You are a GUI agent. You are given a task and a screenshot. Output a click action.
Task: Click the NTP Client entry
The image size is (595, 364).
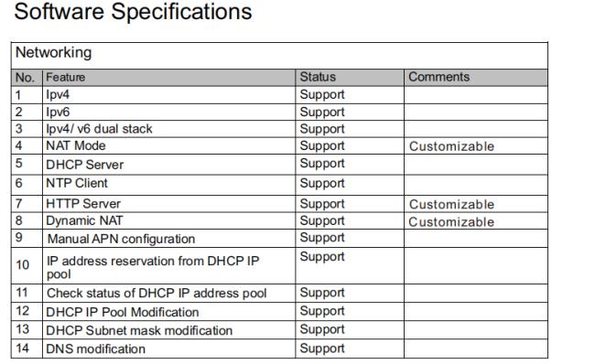[x=77, y=183]
